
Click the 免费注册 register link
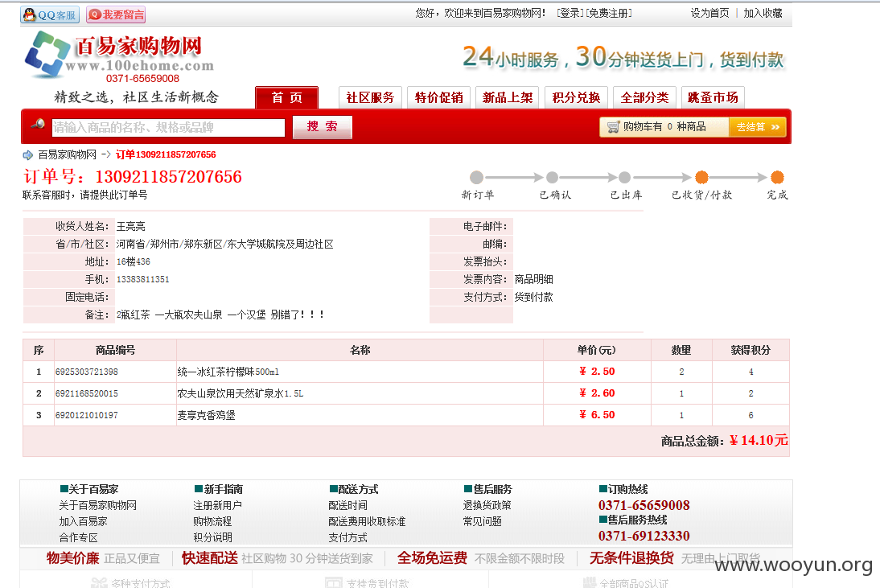[x=609, y=13]
